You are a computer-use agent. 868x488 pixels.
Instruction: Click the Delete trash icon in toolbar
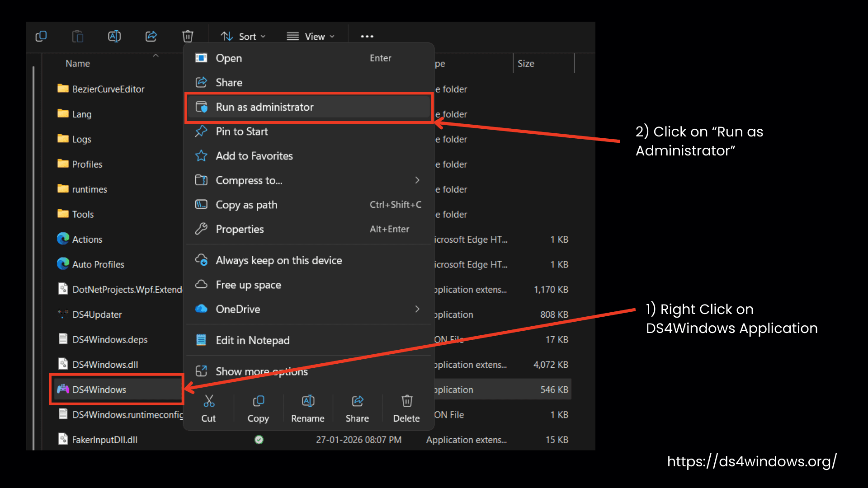188,36
